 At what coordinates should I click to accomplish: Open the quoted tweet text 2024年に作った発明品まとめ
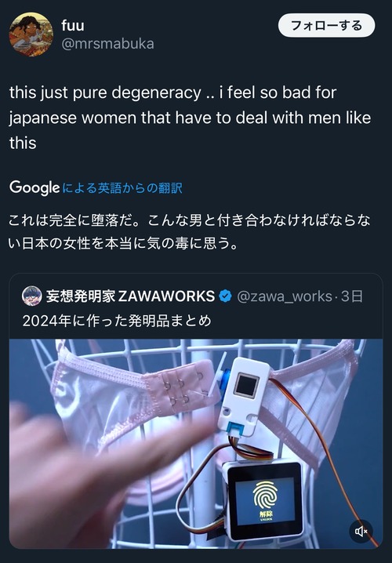point(117,321)
